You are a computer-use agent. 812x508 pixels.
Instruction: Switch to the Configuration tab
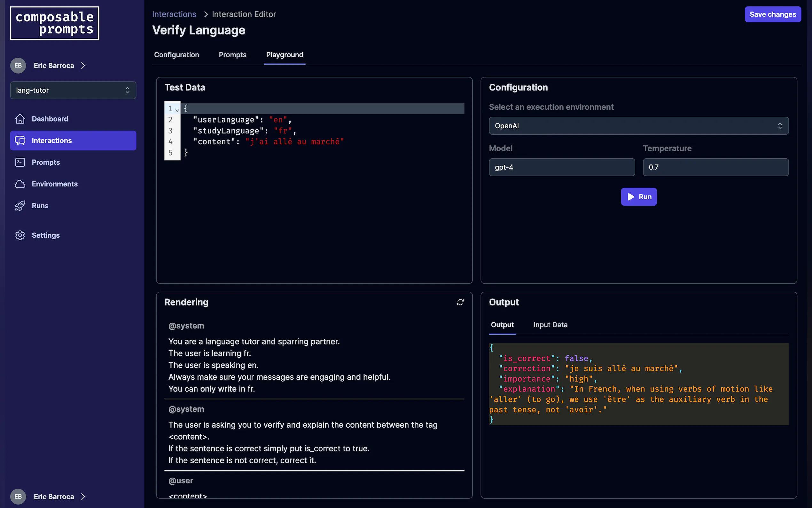[x=176, y=55]
